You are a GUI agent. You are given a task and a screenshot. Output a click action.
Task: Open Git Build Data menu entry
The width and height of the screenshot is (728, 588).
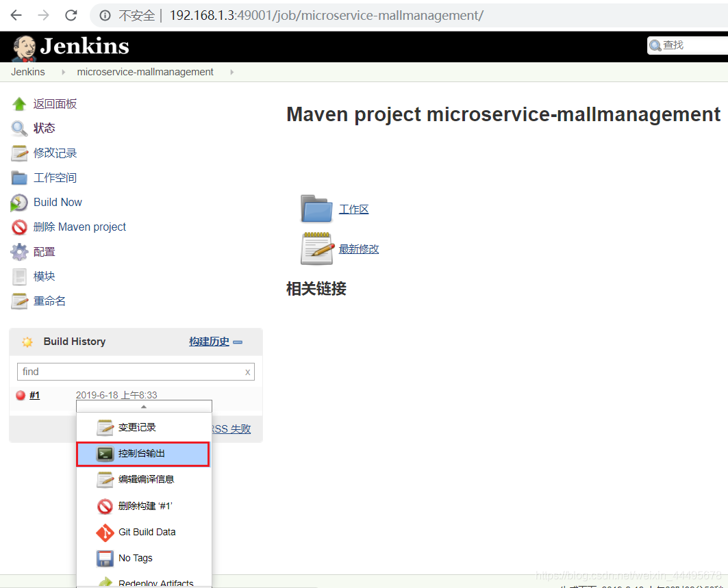[144, 533]
